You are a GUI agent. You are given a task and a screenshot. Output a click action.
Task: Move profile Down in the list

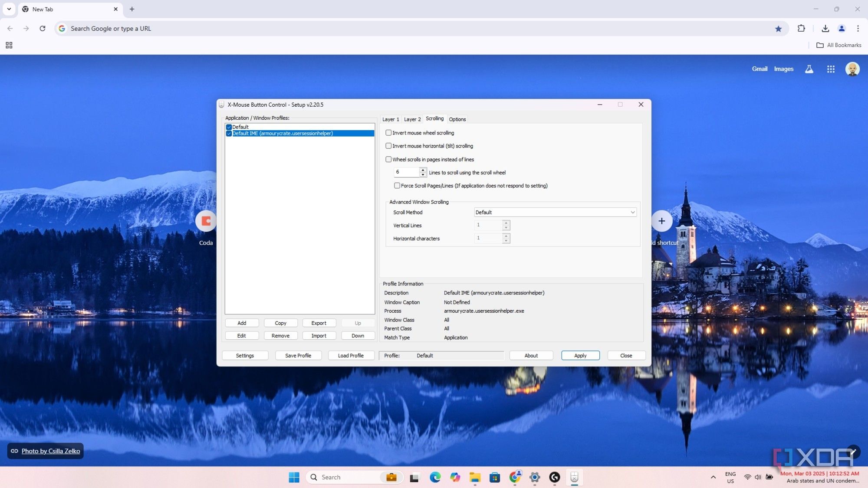click(358, 336)
